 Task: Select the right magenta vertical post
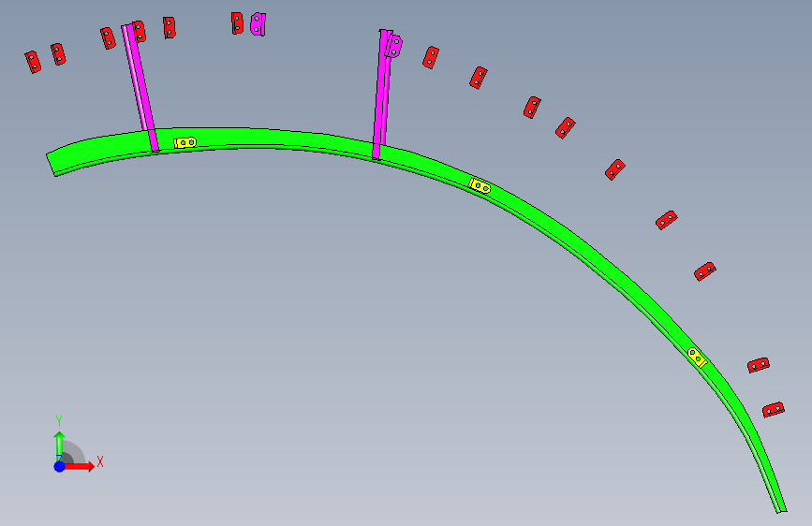point(382,94)
